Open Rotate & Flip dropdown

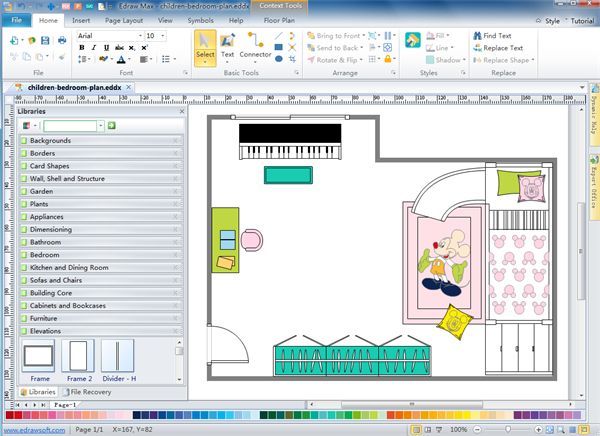click(361, 60)
